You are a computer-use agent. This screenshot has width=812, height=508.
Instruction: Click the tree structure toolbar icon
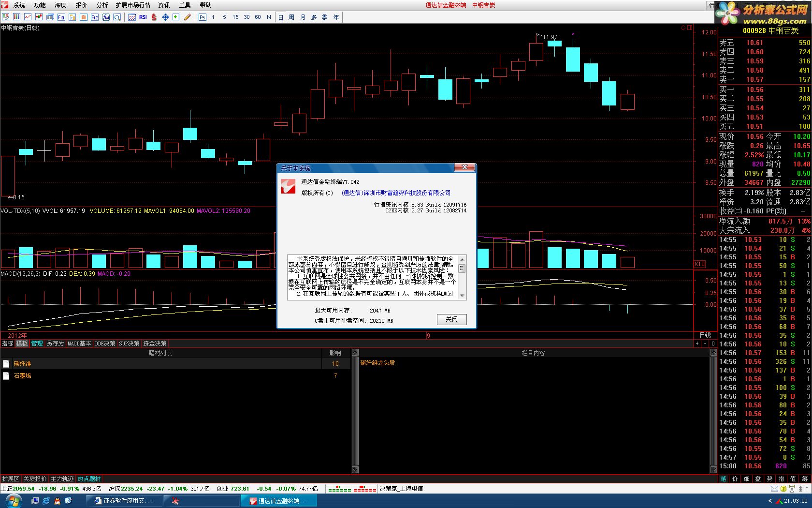(72, 17)
